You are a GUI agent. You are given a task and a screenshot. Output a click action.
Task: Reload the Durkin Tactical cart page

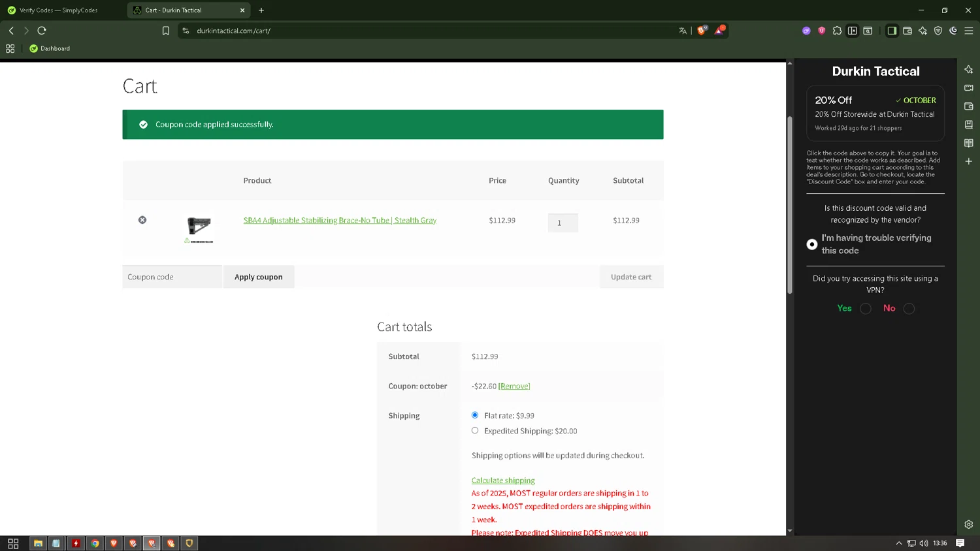coord(42,31)
